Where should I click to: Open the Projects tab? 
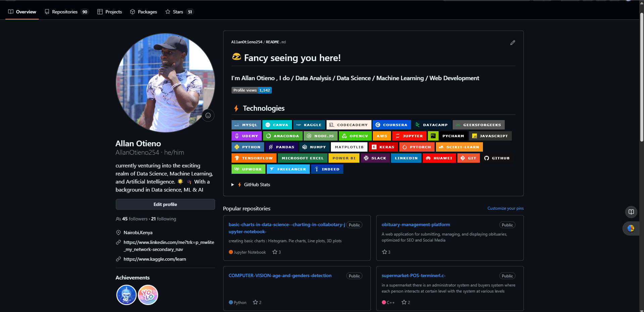tap(110, 12)
